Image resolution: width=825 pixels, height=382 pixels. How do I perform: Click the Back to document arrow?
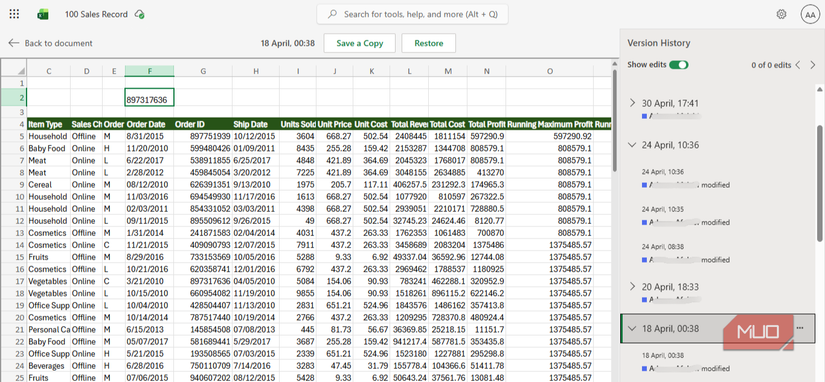pyautogui.click(x=14, y=43)
